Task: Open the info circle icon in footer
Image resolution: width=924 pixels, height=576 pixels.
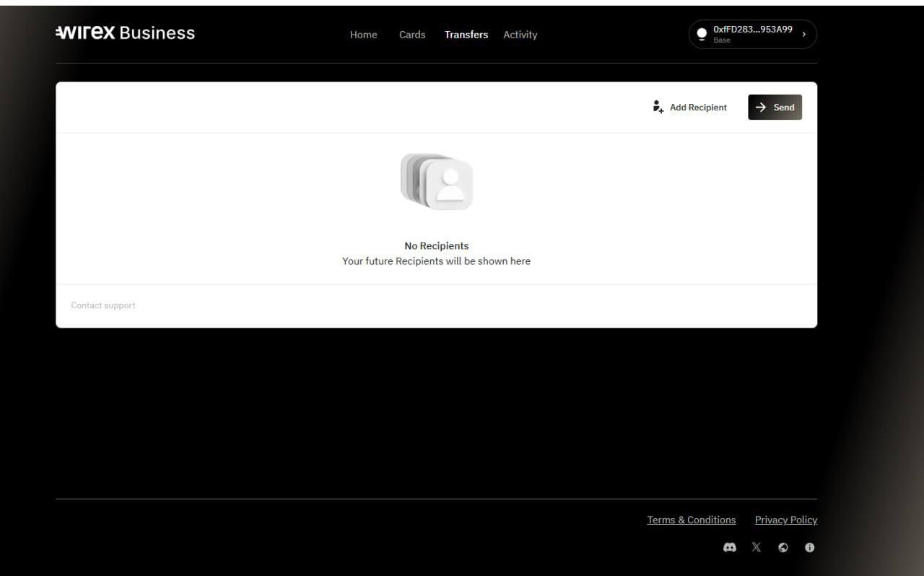Action: pos(809,547)
